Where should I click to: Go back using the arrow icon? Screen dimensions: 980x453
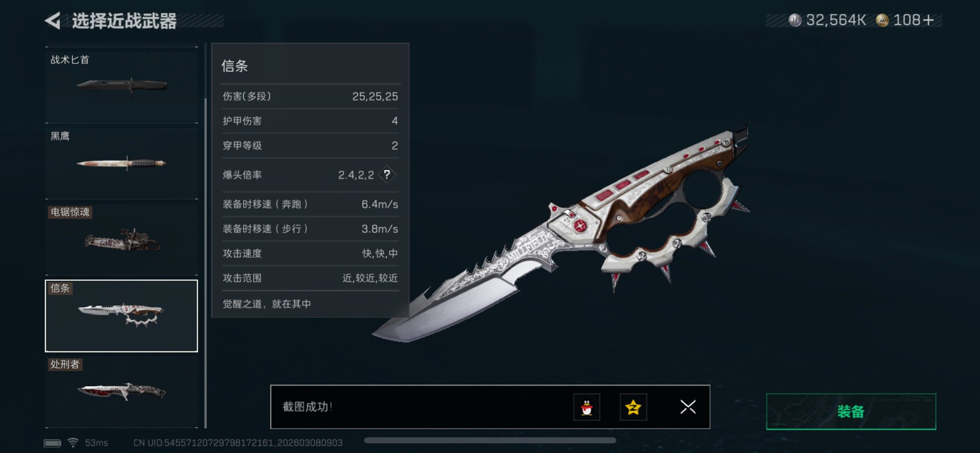(x=53, y=21)
